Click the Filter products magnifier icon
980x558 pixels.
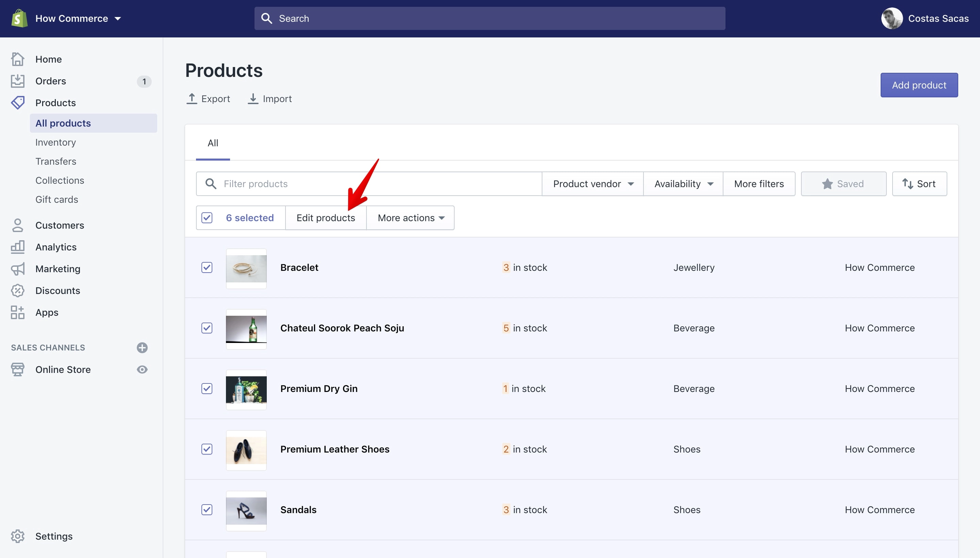pyautogui.click(x=211, y=184)
